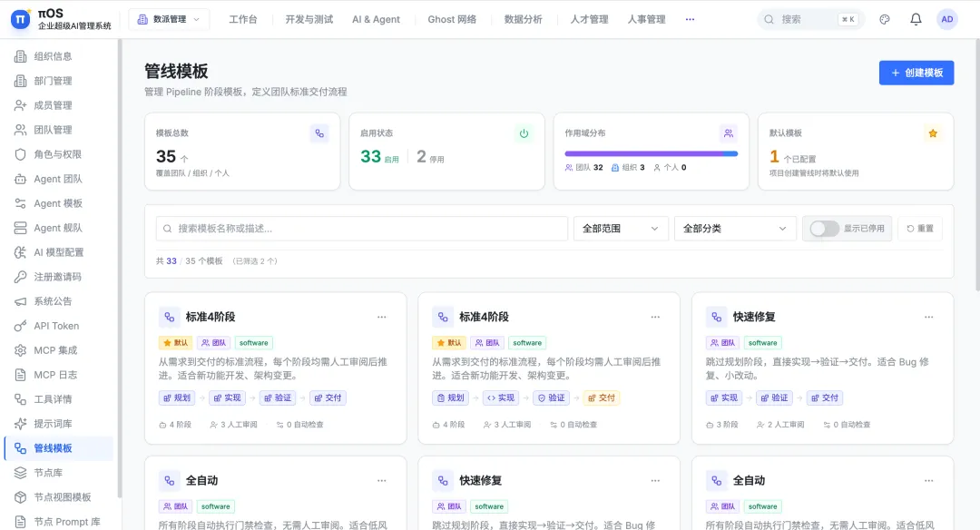Click the 系统公告 megaphone icon
This screenshot has height=530, width=980.
[21, 301]
